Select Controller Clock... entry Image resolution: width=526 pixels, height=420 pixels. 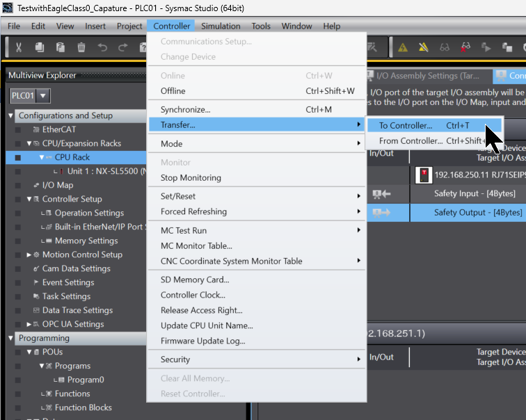(257, 295)
